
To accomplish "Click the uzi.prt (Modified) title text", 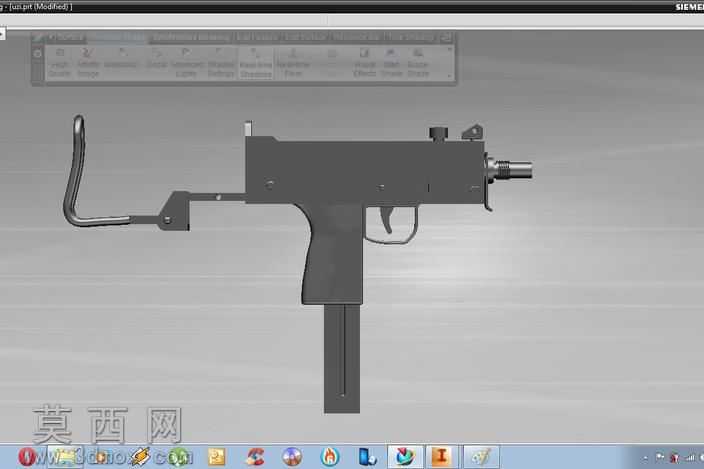I will tap(41, 6).
